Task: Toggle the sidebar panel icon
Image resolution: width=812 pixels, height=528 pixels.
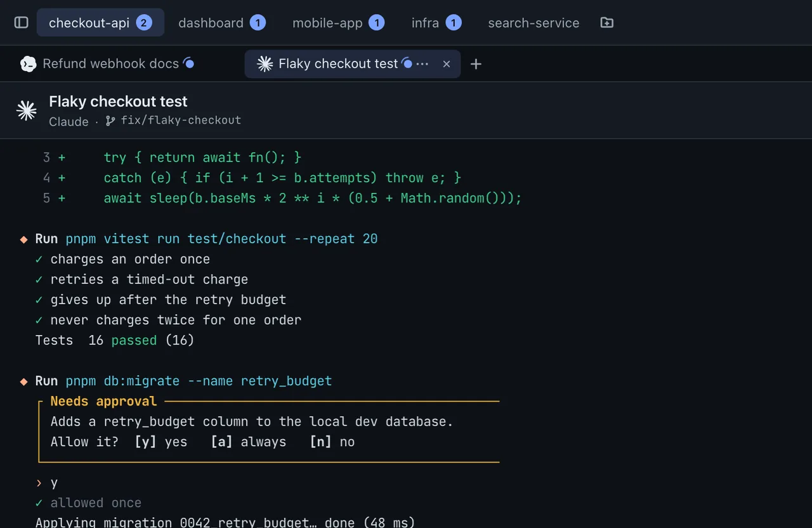Action: (22, 23)
